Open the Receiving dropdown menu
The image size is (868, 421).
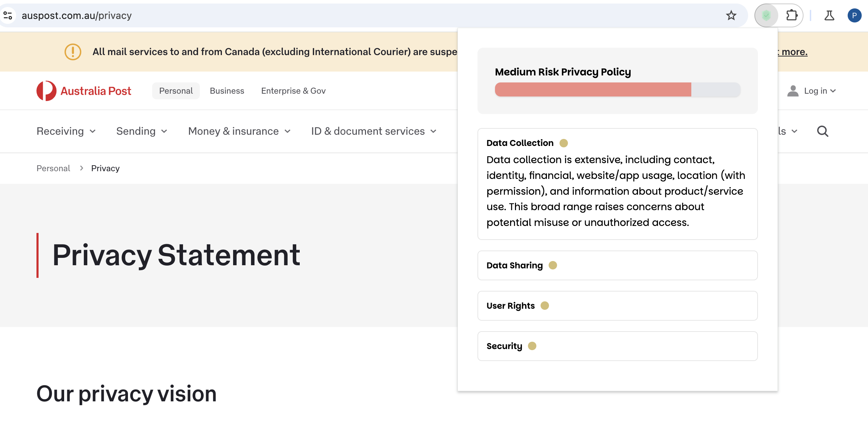tap(66, 131)
